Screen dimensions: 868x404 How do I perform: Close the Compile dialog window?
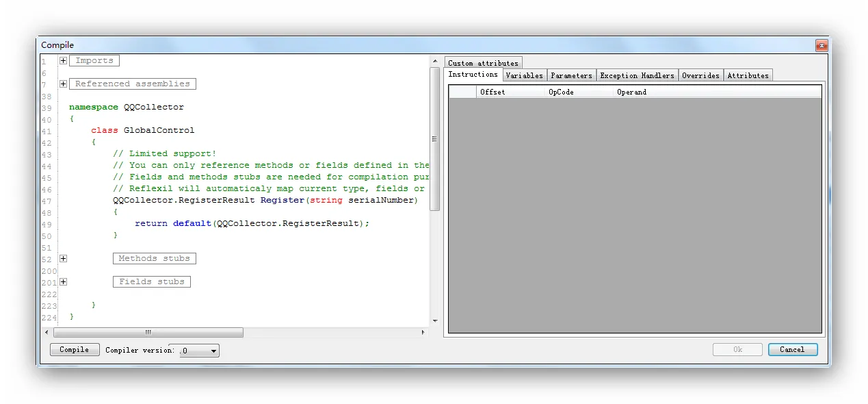(821, 45)
